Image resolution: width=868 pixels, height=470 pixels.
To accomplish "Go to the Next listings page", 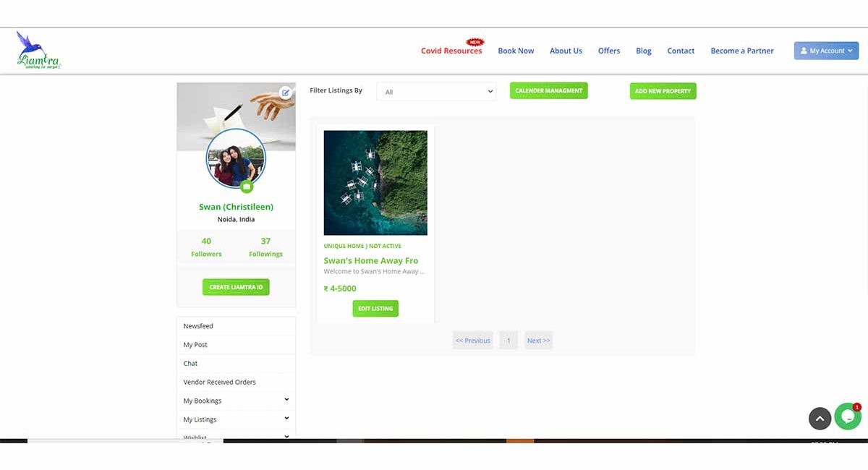I will click(538, 341).
